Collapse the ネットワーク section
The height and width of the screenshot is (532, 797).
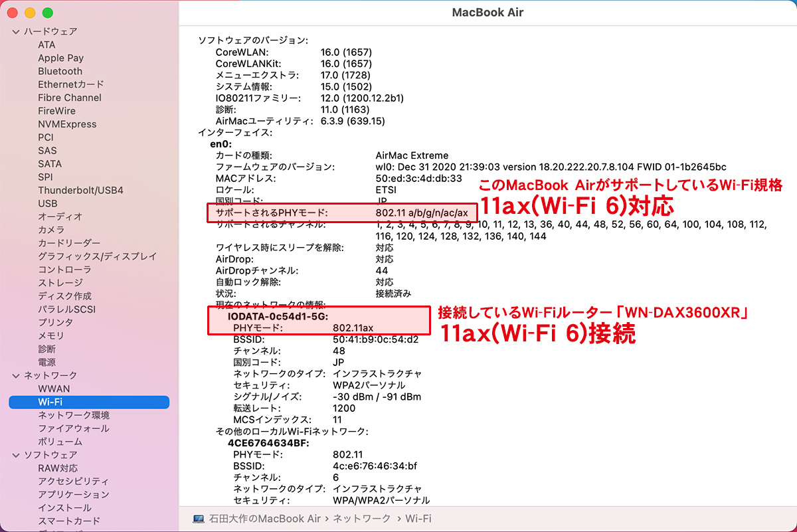(16, 375)
